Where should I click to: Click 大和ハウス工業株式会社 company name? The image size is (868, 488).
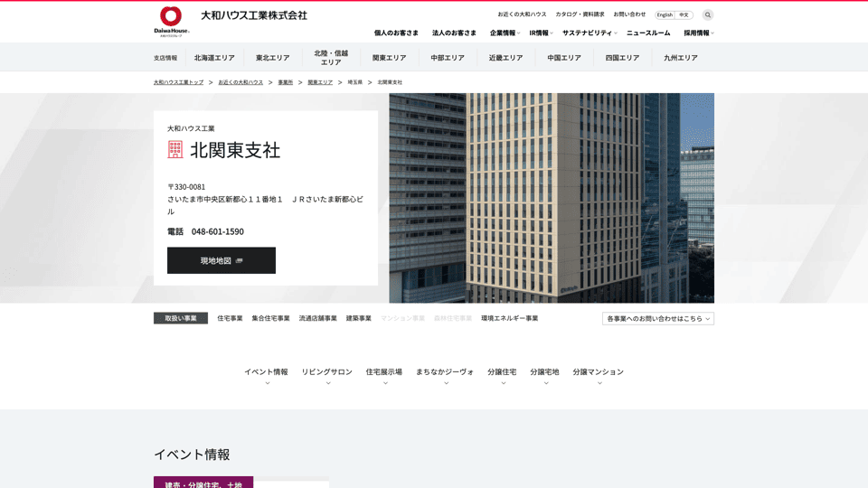tap(253, 15)
